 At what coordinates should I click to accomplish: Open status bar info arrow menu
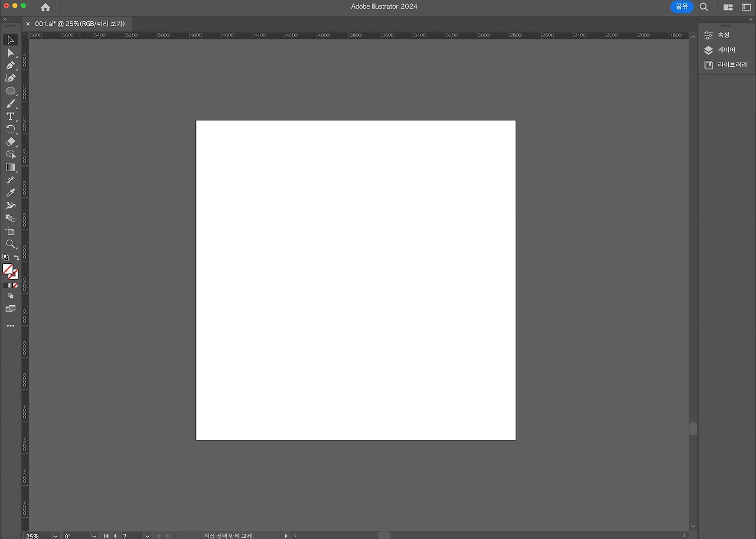(286, 536)
